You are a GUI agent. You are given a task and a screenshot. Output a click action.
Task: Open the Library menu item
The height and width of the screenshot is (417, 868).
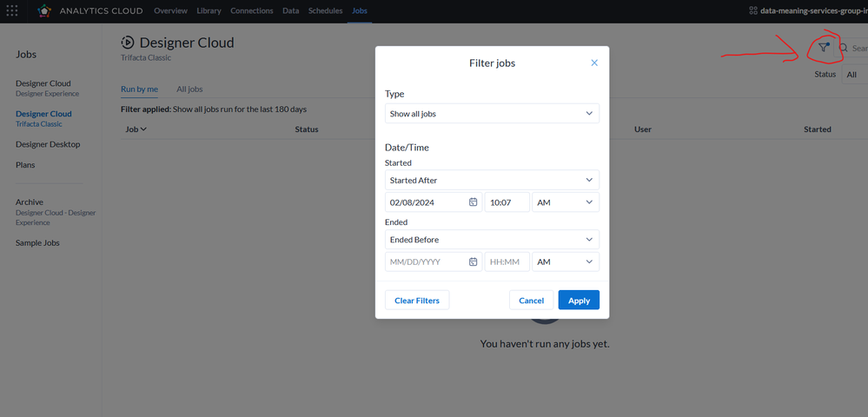pyautogui.click(x=209, y=10)
